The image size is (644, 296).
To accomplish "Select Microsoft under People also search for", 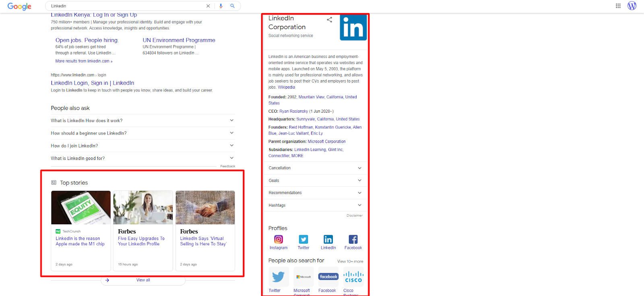I will point(303,277).
